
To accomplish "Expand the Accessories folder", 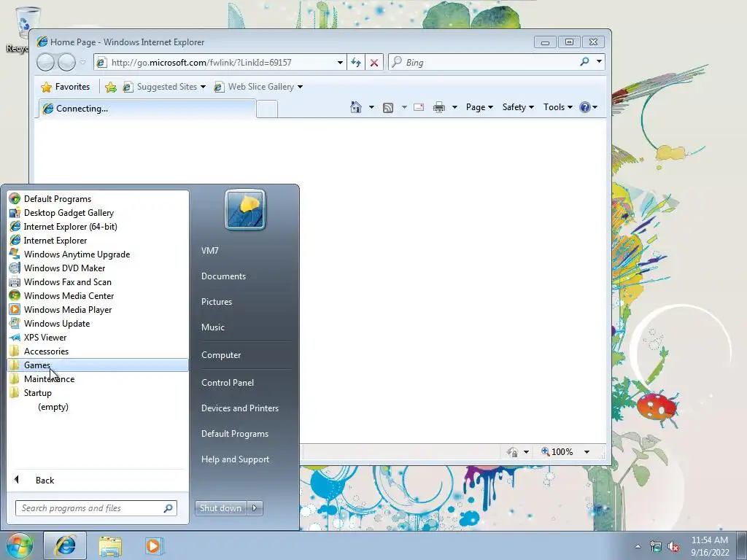I will click(x=98, y=351).
